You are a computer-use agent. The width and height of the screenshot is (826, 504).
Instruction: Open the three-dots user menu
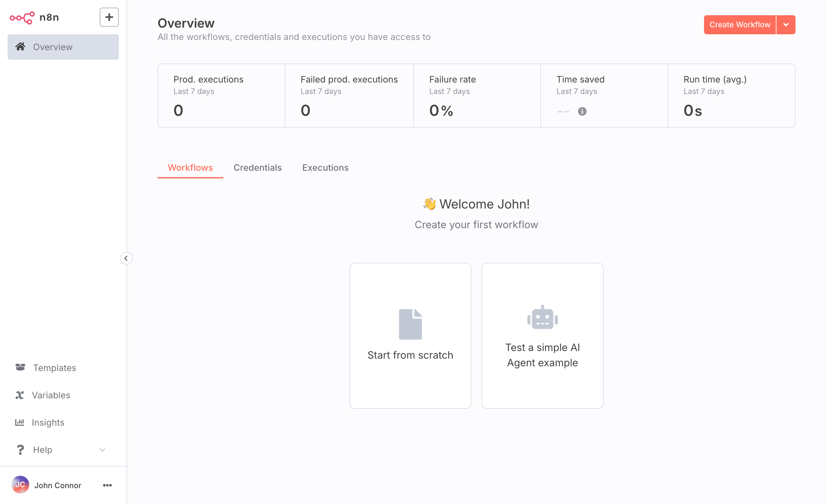tap(107, 485)
